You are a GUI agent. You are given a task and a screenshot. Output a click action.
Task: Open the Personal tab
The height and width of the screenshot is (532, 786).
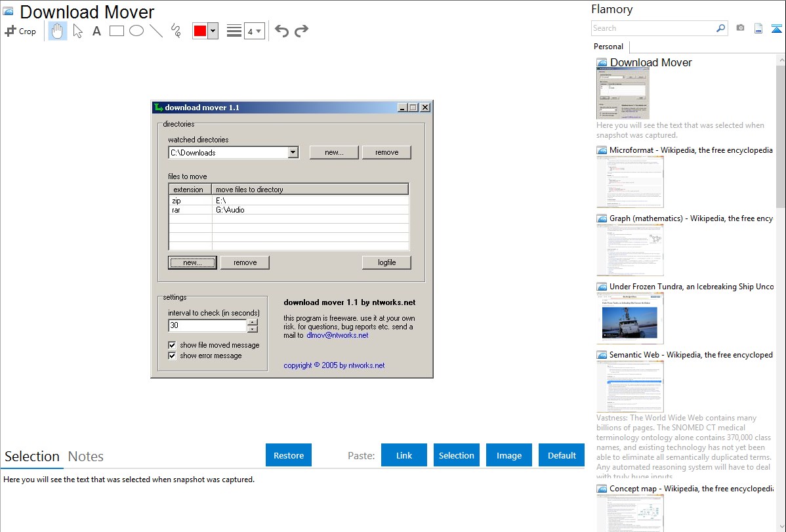tap(609, 47)
